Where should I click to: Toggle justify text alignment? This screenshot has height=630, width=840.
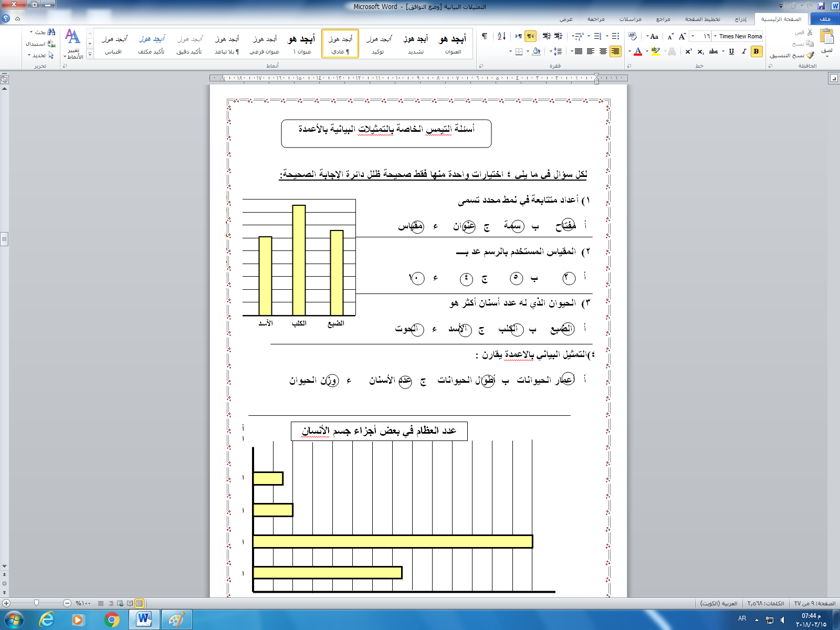[x=578, y=51]
